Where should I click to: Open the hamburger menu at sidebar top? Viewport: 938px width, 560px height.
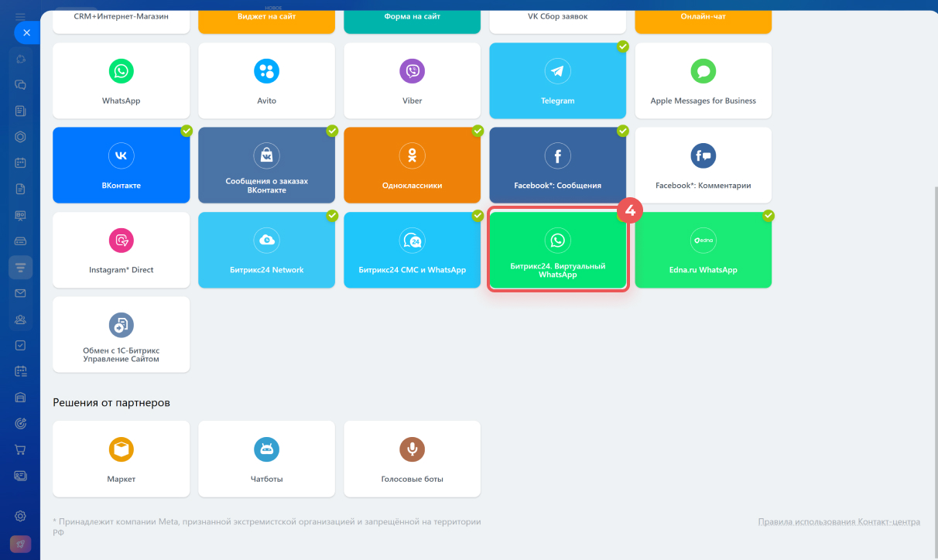pyautogui.click(x=20, y=17)
